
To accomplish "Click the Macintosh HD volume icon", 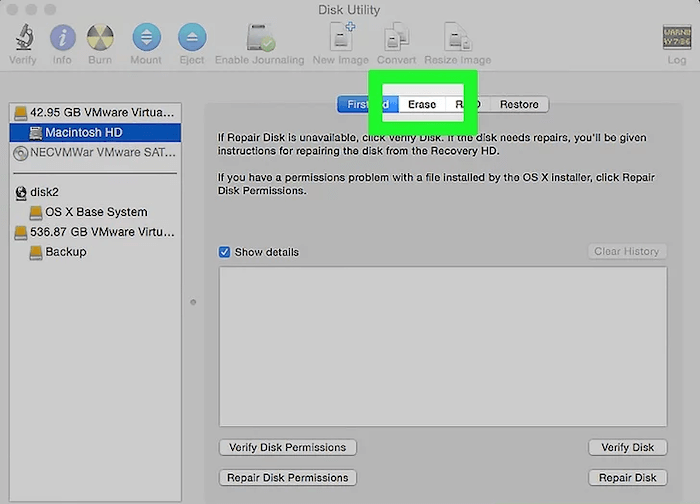I will click(36, 133).
